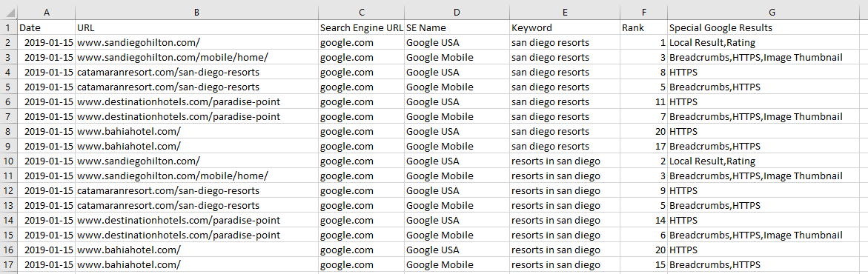Select 'Google Mobile' in row 7
Image resolution: width=868 pixels, height=274 pixels.
[x=457, y=116]
